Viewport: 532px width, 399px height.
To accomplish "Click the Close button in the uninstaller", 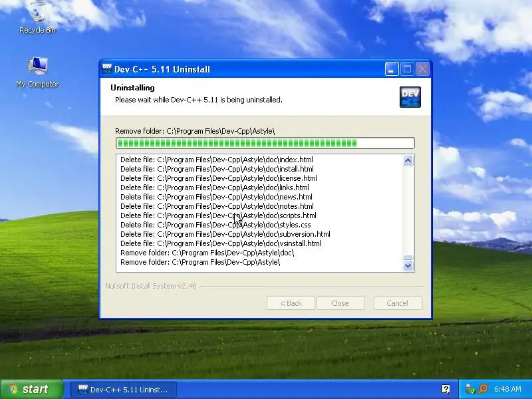I will 340,303.
